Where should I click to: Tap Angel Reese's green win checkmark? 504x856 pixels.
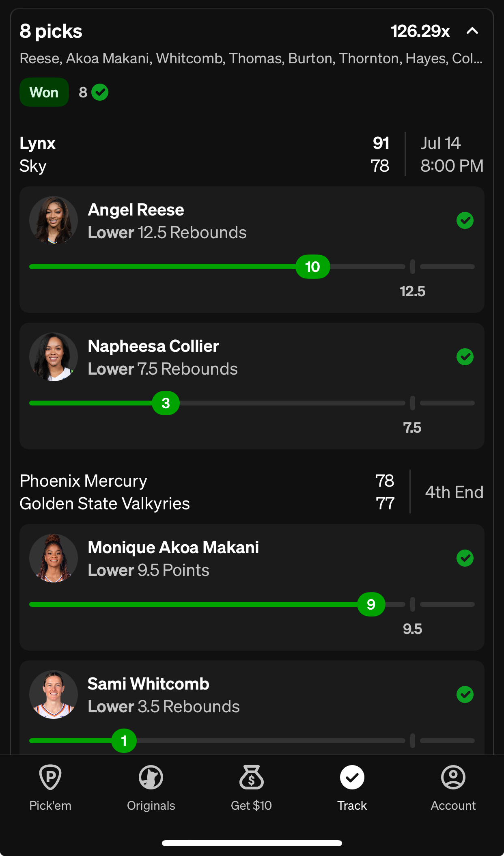(465, 220)
